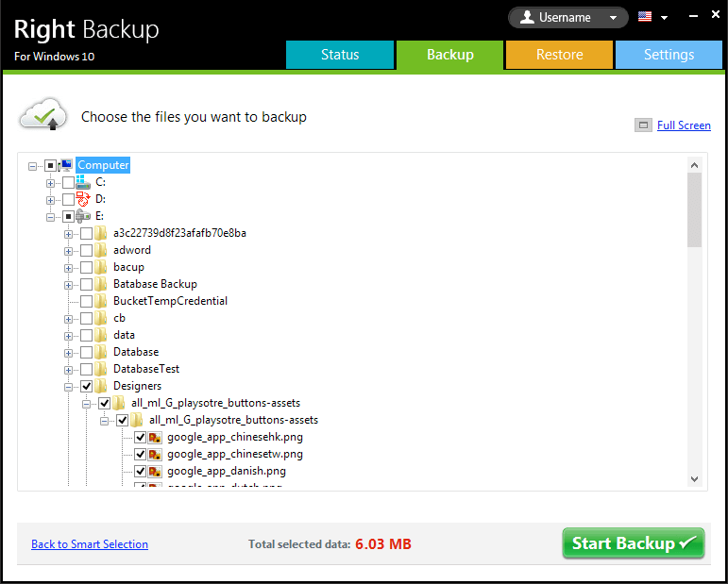This screenshot has height=584, width=728.
Task: Click the US flag language icon
Action: (645, 17)
